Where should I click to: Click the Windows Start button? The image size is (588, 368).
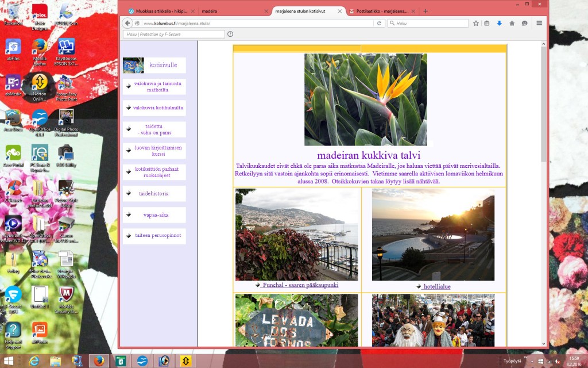pyautogui.click(x=10, y=361)
